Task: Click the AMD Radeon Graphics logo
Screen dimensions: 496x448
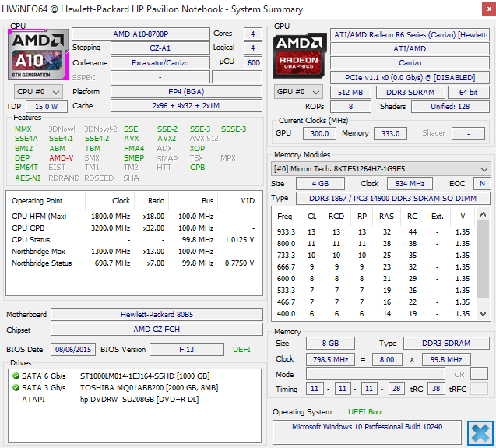Action: coord(300,55)
